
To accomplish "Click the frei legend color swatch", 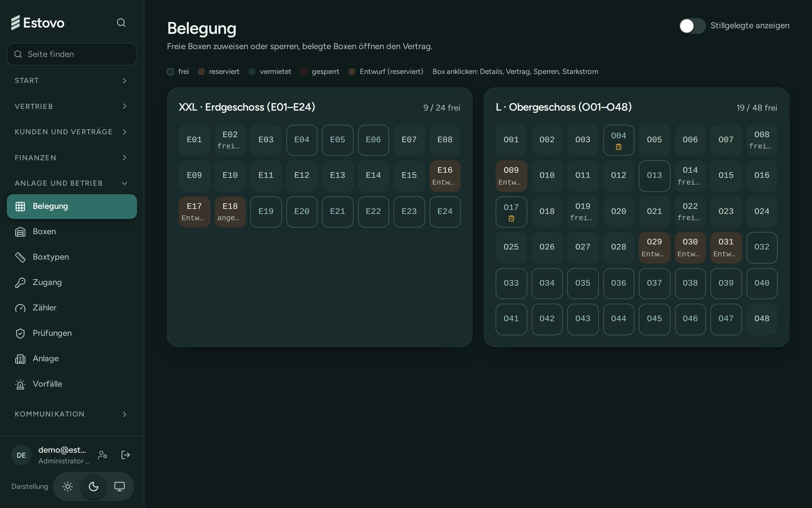I will 171,72.
